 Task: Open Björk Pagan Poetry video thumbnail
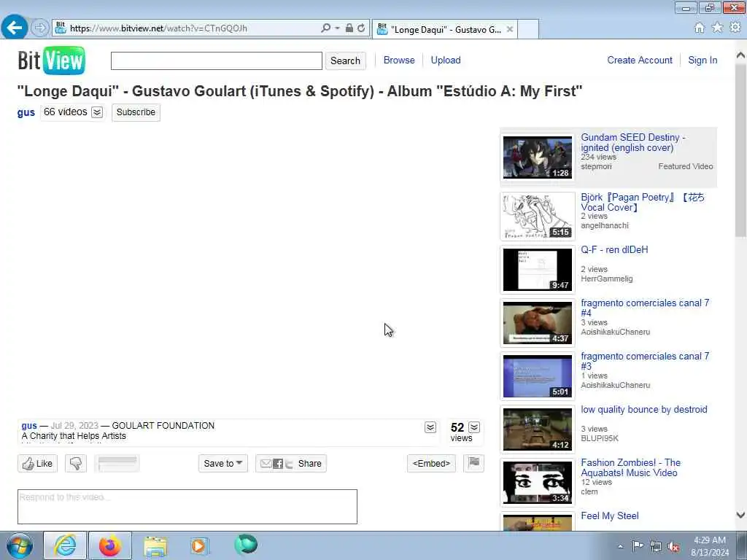[x=538, y=216]
